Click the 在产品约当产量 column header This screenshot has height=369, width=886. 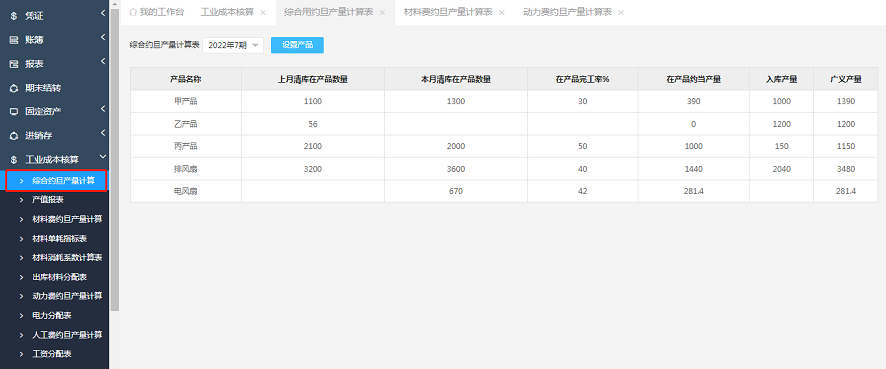pyautogui.click(x=694, y=79)
